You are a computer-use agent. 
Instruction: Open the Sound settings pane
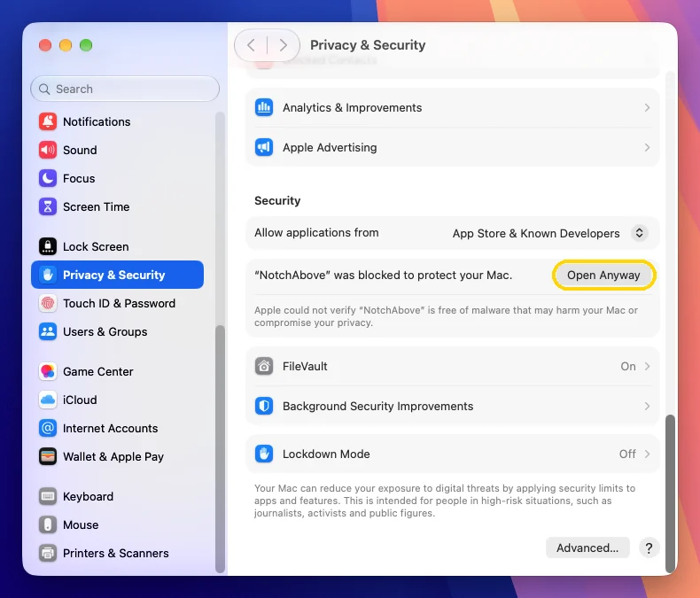point(118,150)
